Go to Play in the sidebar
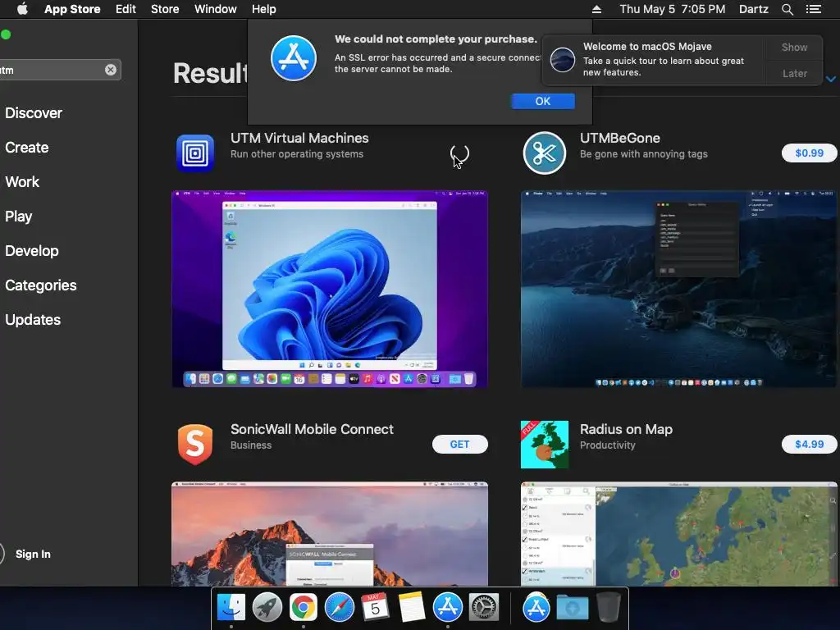This screenshot has height=630, width=840. click(18, 217)
